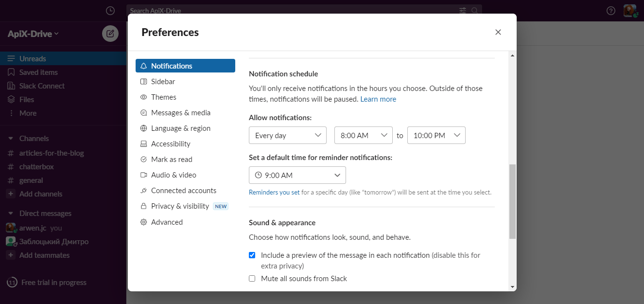Click the scrollbar down arrow
Screen dimensions: 644x304
click(x=512, y=287)
